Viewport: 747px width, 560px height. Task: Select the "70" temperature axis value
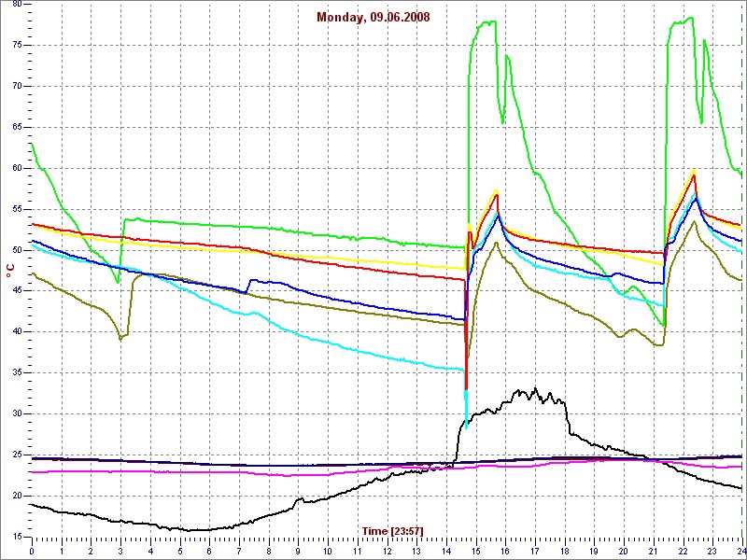[17, 86]
